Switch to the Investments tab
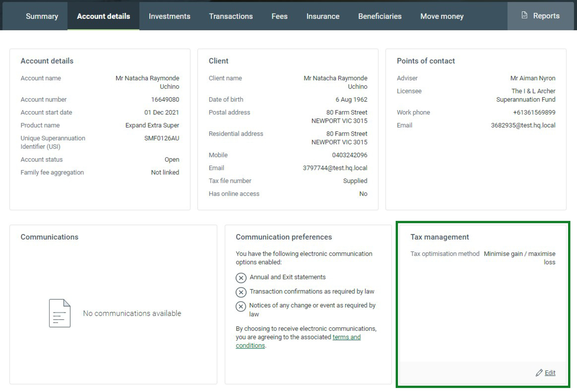Image resolution: width=577 pixels, height=392 pixels. [x=169, y=16]
